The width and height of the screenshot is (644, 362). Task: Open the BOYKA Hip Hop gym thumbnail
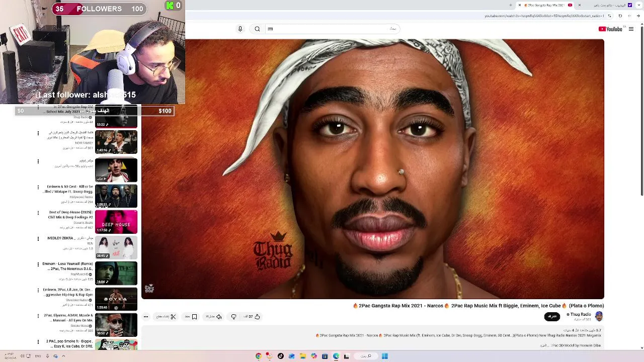(116, 300)
